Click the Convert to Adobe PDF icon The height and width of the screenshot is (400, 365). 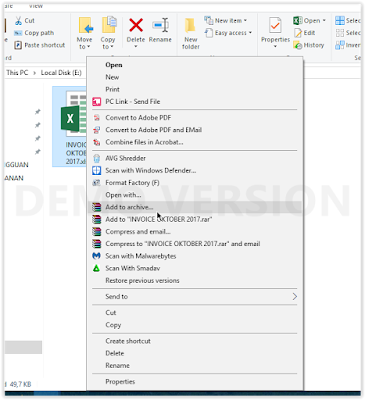(x=96, y=118)
